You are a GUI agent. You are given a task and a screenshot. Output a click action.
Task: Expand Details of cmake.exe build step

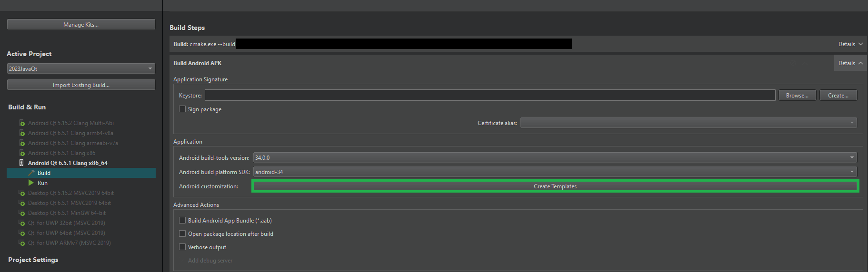coord(850,44)
